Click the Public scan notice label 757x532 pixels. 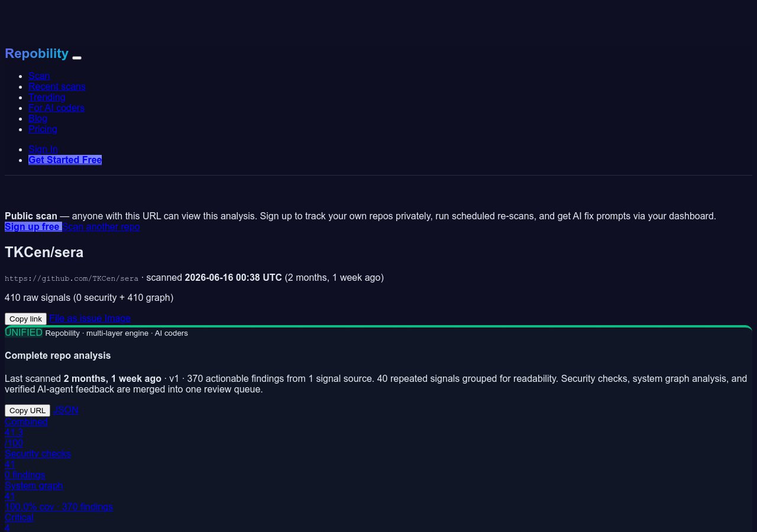coord(31,216)
